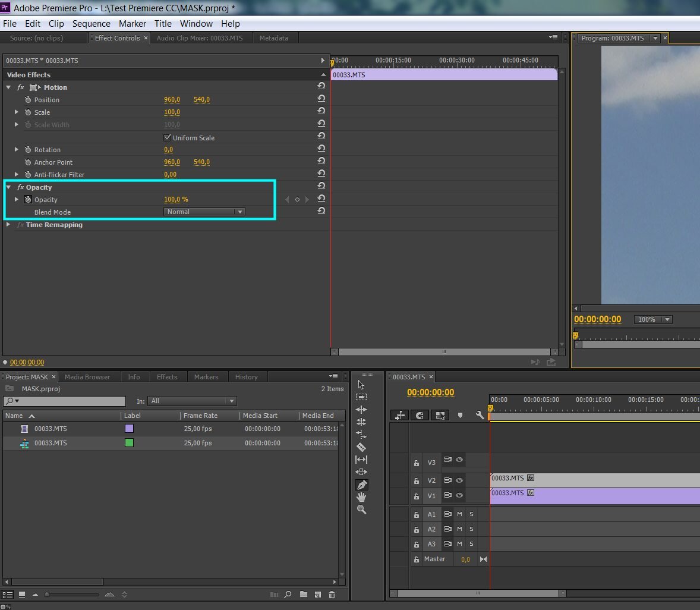Select the Track Select tool
The image size is (700, 610).
361,397
